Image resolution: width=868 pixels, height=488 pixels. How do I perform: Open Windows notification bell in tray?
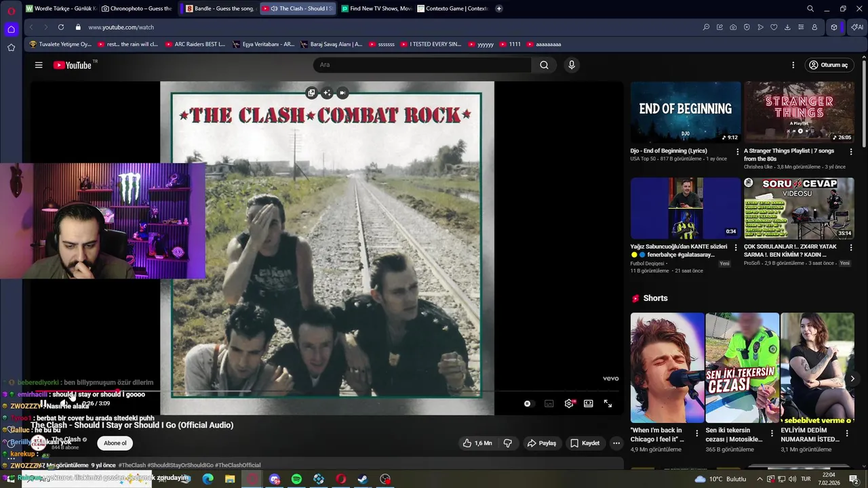pos(854,479)
